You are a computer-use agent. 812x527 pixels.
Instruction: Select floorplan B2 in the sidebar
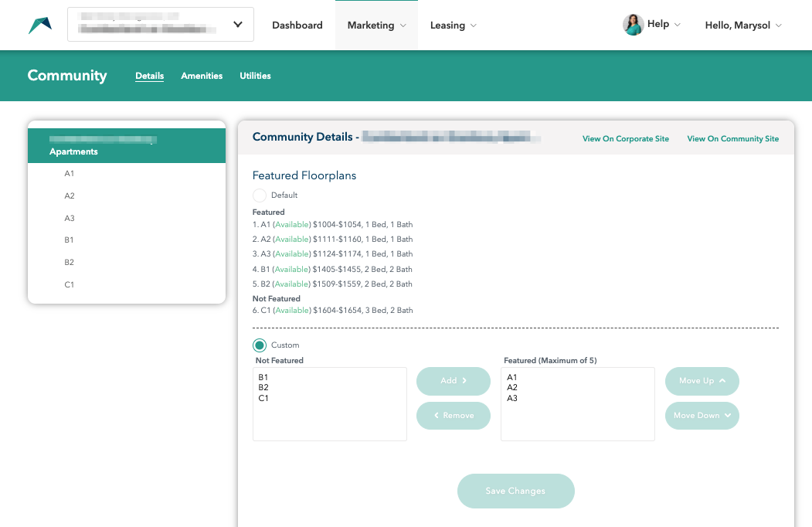click(x=70, y=262)
